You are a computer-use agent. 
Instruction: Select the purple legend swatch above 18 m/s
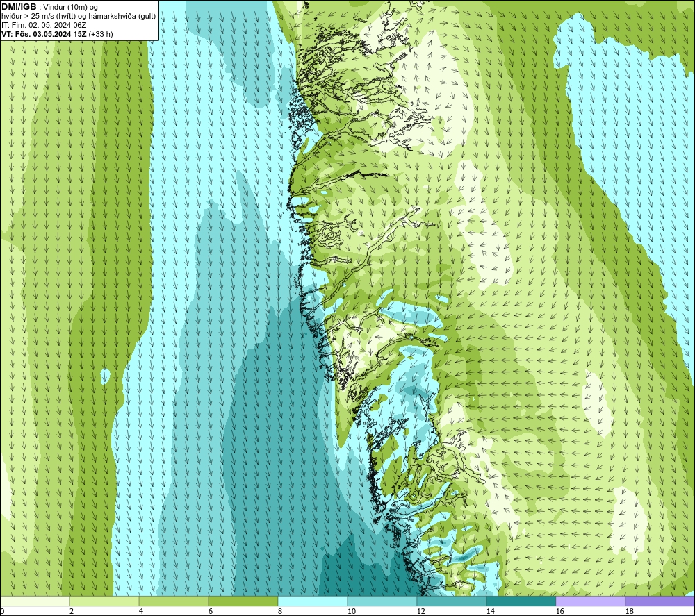coord(660,601)
